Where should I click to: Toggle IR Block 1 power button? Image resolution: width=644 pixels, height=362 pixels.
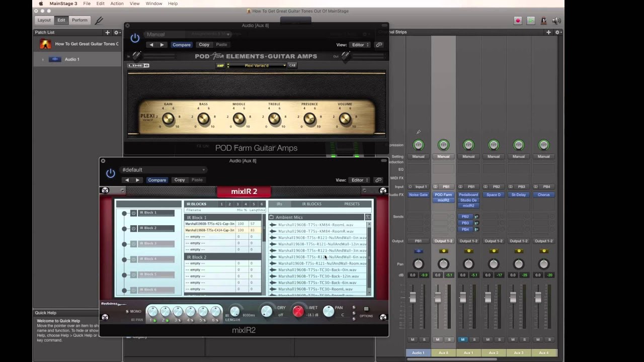tap(133, 213)
